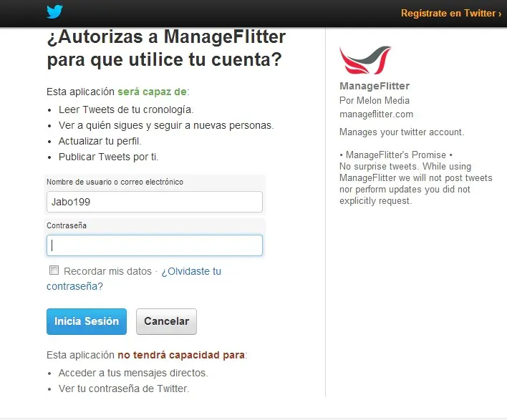Focus the username field containing Jabo199
The image size is (507, 420).
click(x=155, y=202)
